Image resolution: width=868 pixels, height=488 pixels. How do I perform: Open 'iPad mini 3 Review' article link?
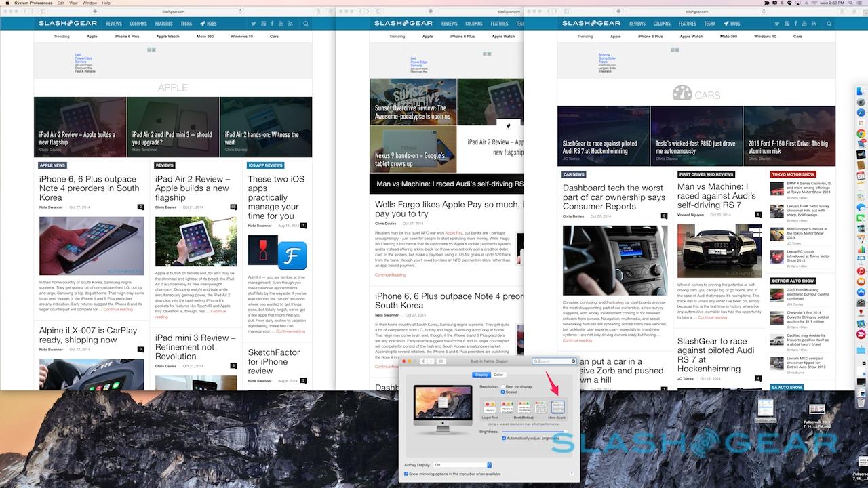195,347
